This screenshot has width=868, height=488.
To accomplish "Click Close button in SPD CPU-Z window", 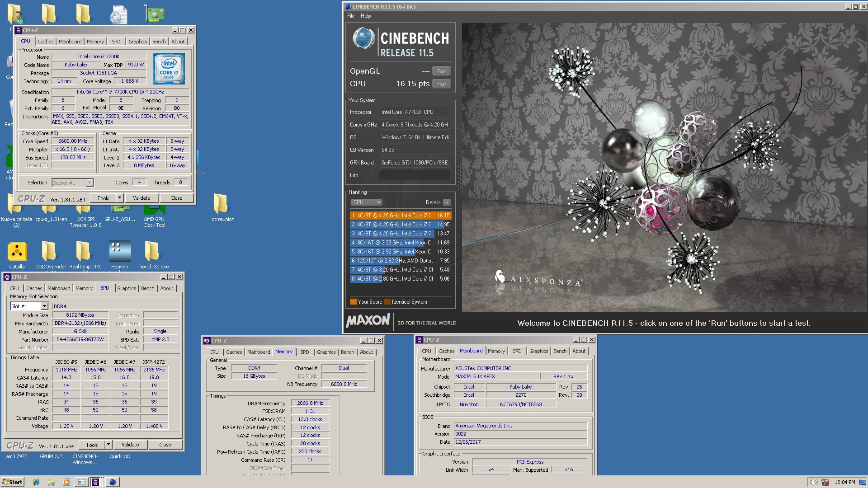I will (165, 445).
